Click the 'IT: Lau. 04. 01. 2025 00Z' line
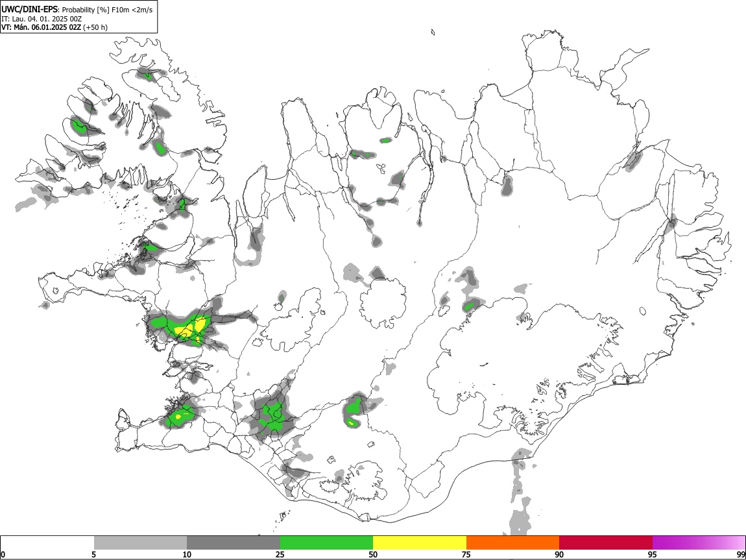Image resolution: width=746 pixels, height=560 pixels. click(42, 19)
